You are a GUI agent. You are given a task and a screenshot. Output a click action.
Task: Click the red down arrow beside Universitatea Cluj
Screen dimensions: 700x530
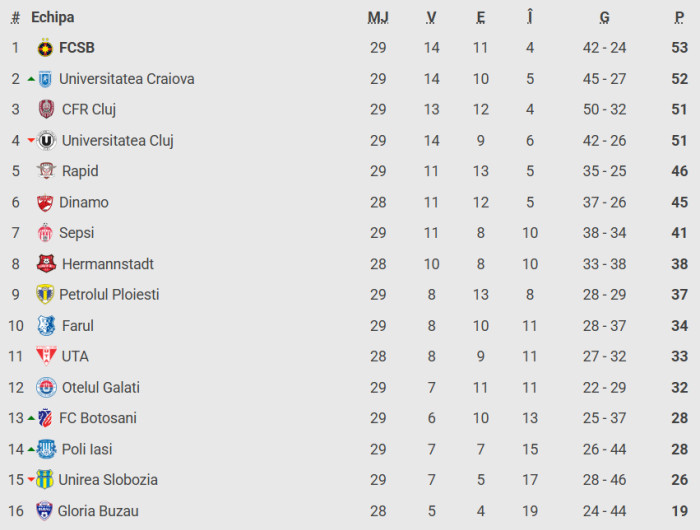(31, 141)
